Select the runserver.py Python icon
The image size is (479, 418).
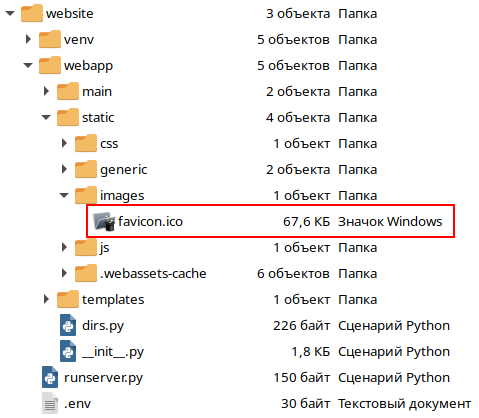coord(50,377)
